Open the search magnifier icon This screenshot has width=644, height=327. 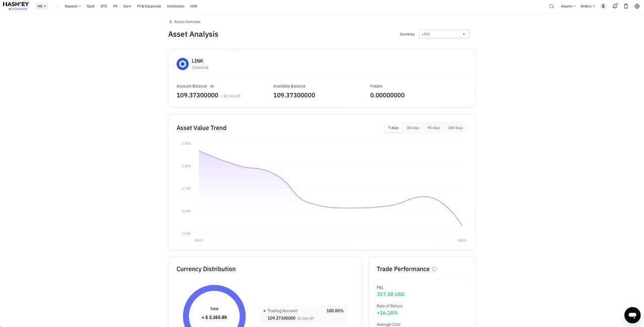[x=551, y=7]
